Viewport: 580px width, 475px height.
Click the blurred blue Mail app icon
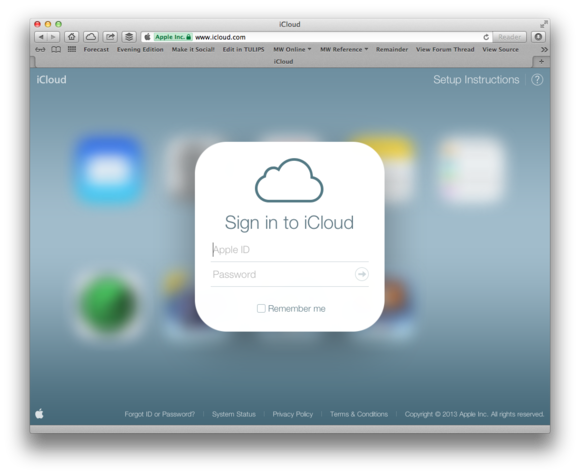tap(109, 170)
